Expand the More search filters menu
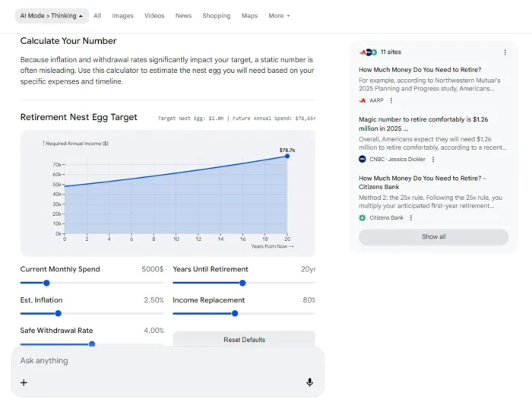The image size is (532, 399). coord(279,15)
